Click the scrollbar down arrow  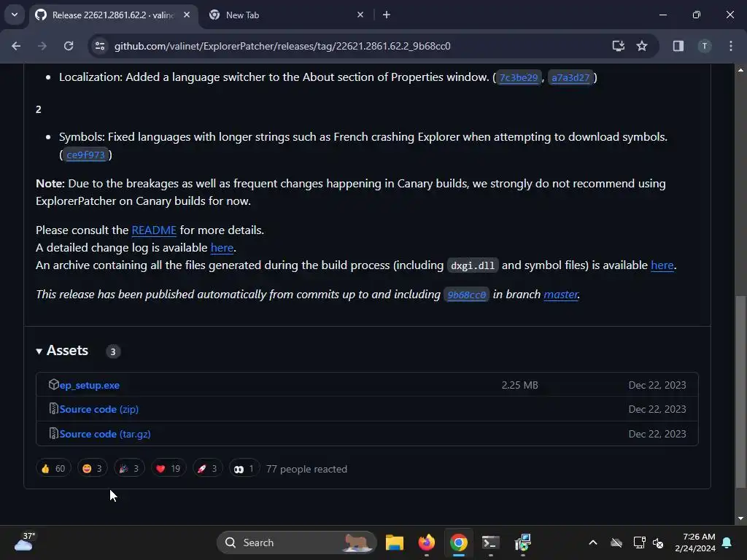tap(740, 518)
